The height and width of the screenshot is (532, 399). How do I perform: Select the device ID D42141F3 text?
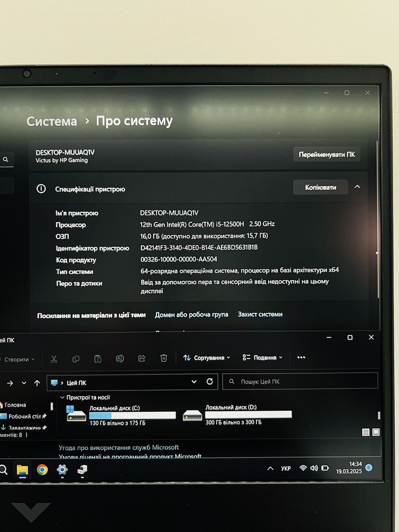pyautogui.click(x=199, y=248)
